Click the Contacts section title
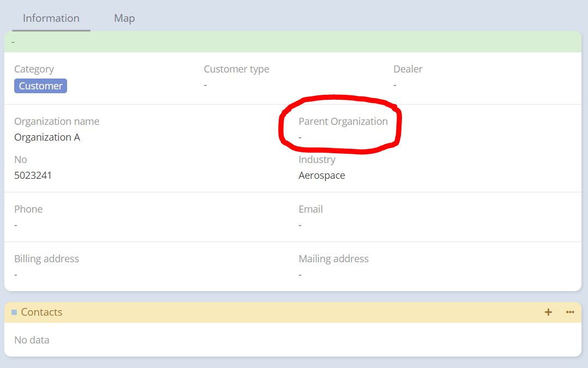 coord(41,312)
